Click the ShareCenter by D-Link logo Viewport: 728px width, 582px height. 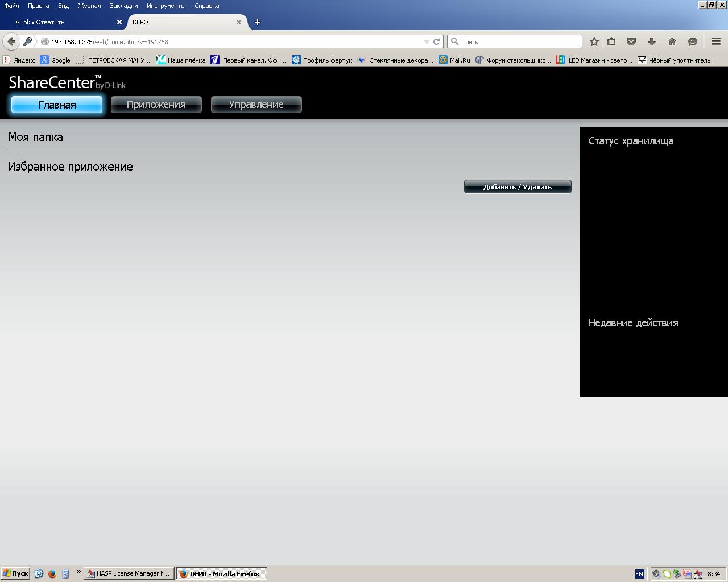[67, 82]
